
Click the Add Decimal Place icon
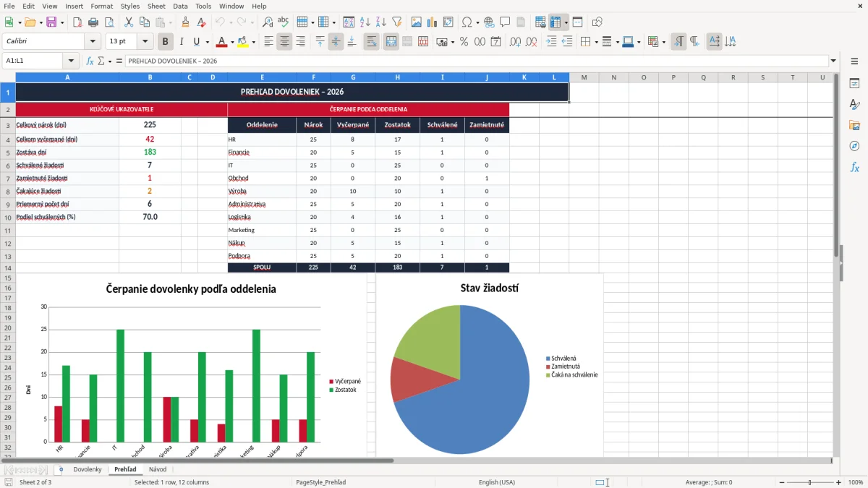(x=515, y=42)
